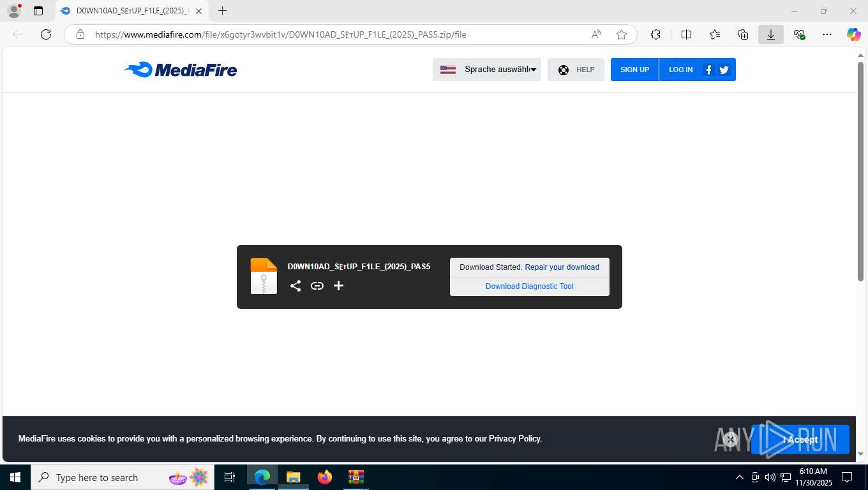Screen dimensions: 868x490
Task: Add this page to favorites star
Action: pyautogui.click(x=622, y=34)
